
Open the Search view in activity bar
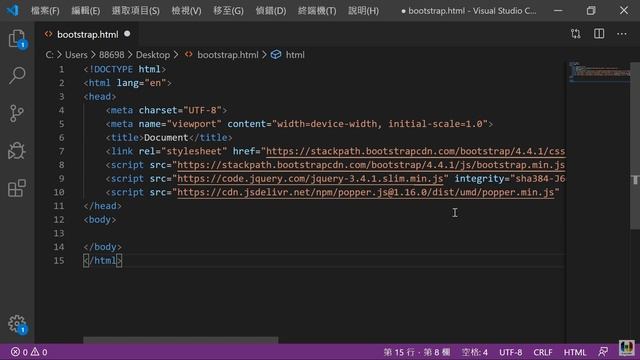(17, 76)
